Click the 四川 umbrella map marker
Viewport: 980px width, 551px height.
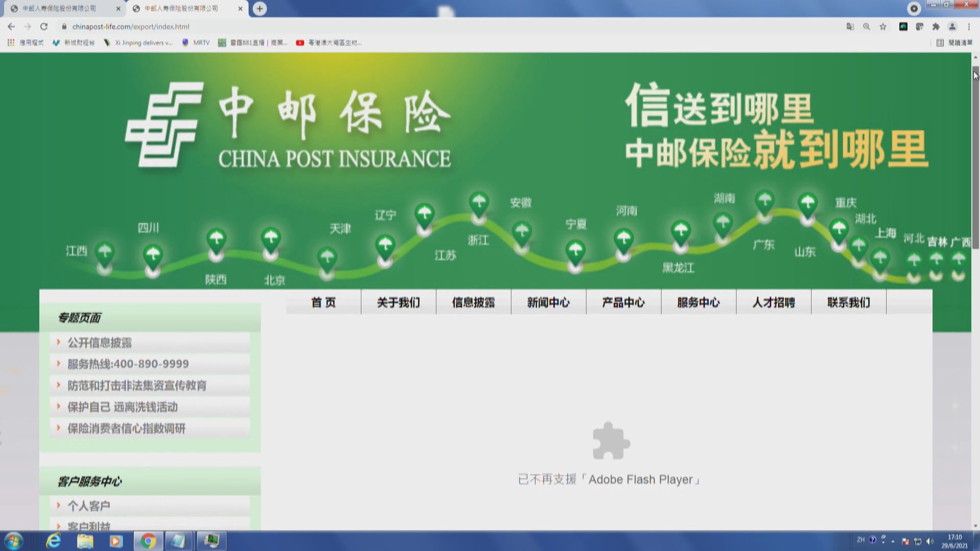click(153, 255)
